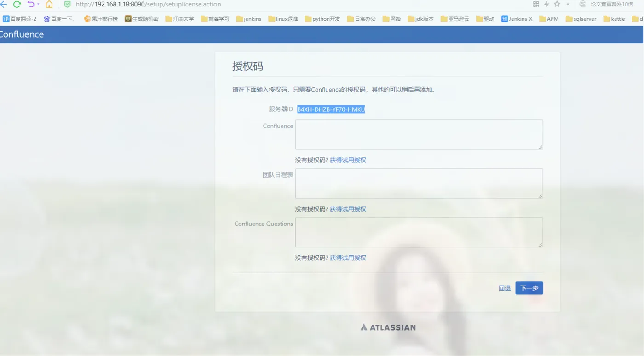Open the 博客学习 bookmark folder

click(215, 19)
